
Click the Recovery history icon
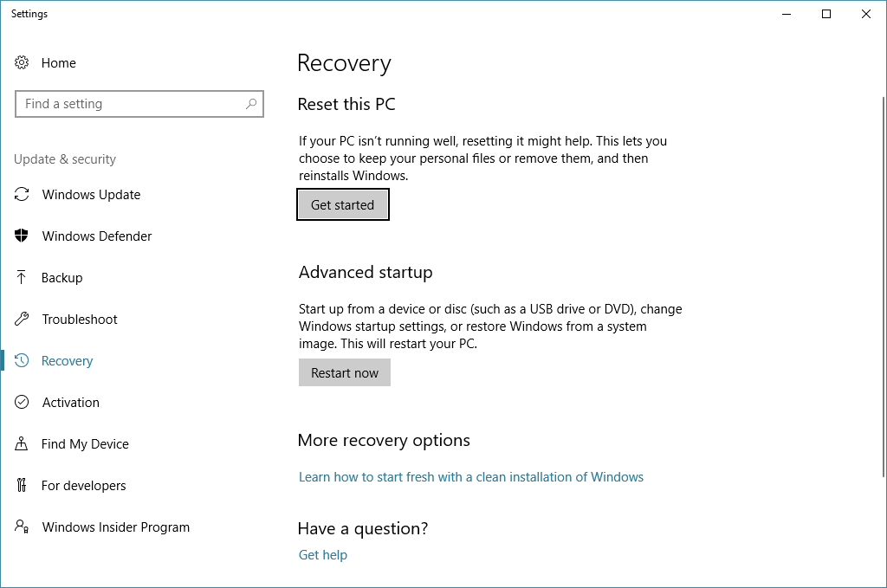point(22,360)
